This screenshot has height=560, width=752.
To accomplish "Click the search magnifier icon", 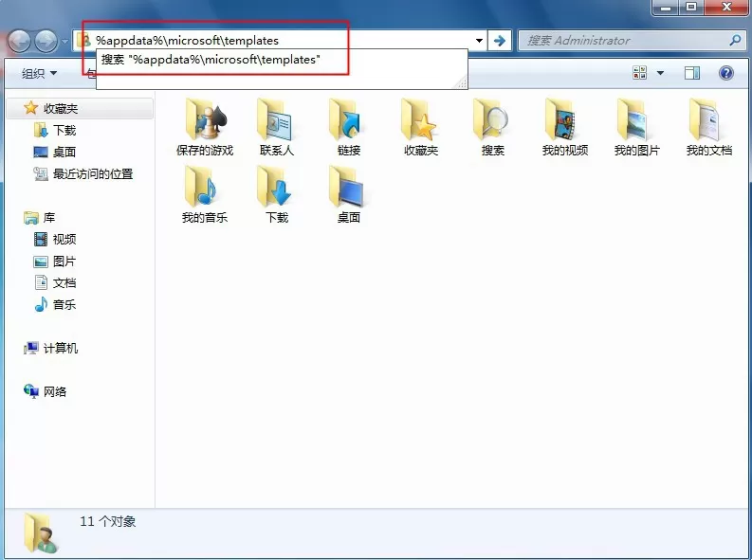I will click(735, 40).
